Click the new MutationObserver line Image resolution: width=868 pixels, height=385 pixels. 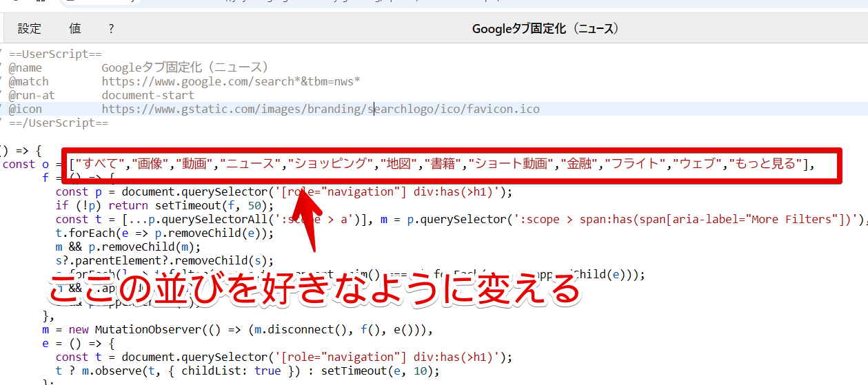[237, 329]
